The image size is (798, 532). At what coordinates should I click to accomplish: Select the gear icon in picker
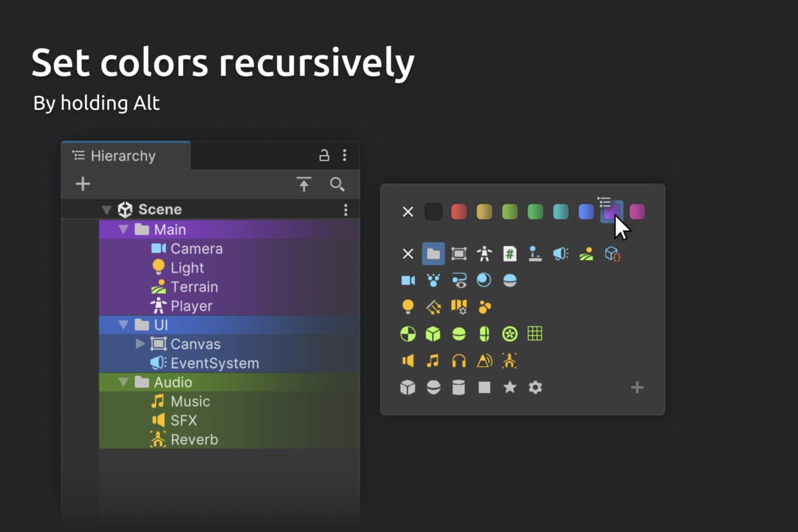pos(535,387)
